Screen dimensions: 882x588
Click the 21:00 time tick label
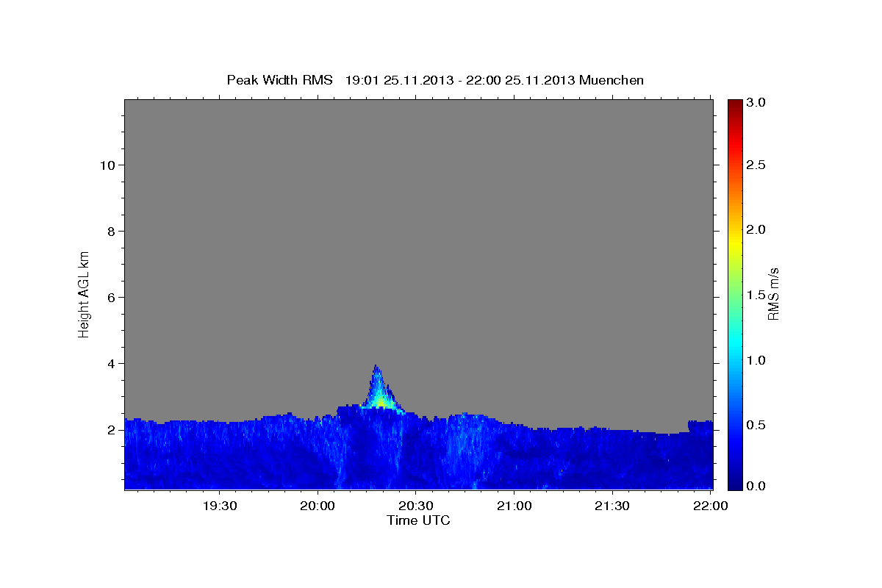click(514, 506)
